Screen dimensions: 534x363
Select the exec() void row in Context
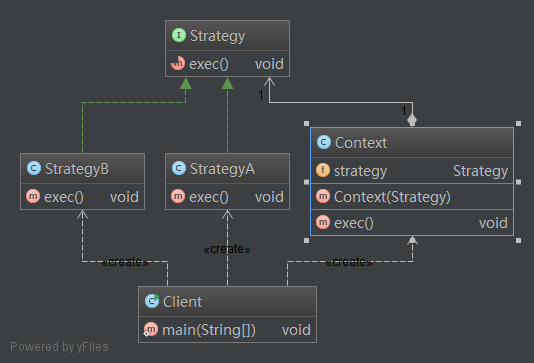(x=412, y=223)
